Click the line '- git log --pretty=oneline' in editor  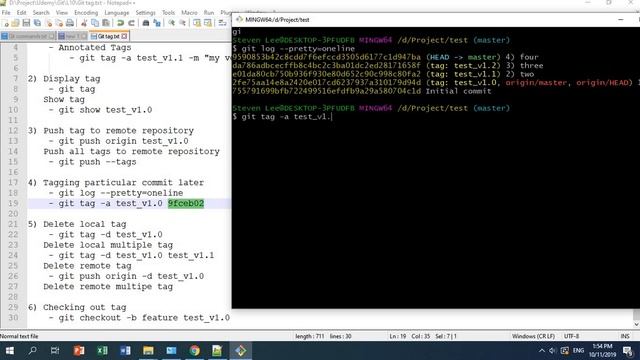pyautogui.click(x=116, y=193)
